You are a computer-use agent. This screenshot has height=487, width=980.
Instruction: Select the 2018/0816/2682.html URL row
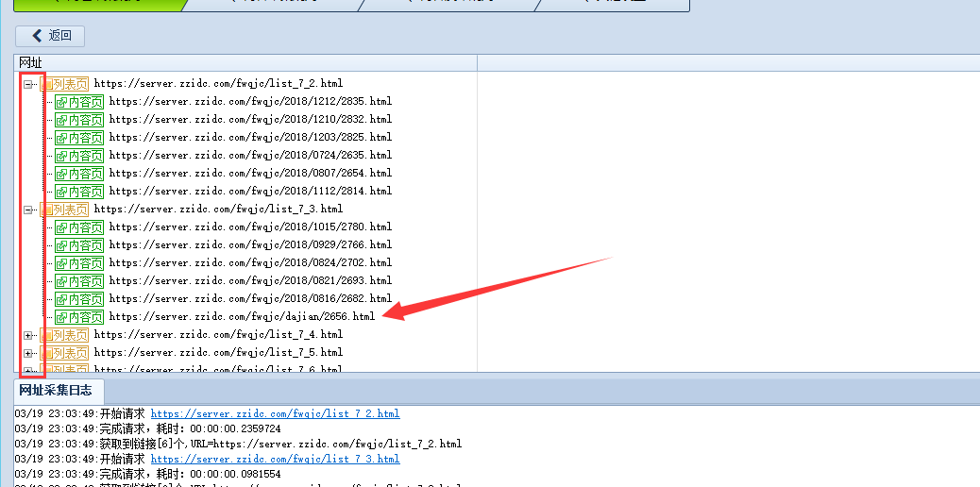click(250, 298)
